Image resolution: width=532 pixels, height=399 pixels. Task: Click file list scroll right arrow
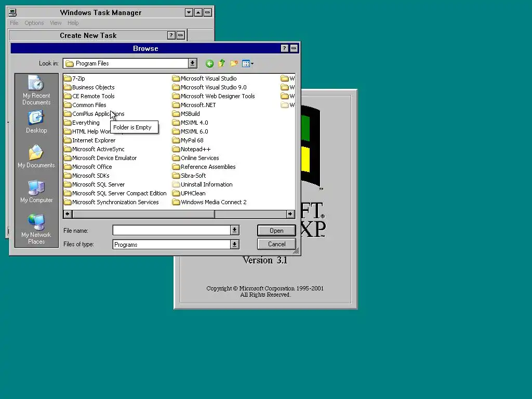(x=290, y=214)
